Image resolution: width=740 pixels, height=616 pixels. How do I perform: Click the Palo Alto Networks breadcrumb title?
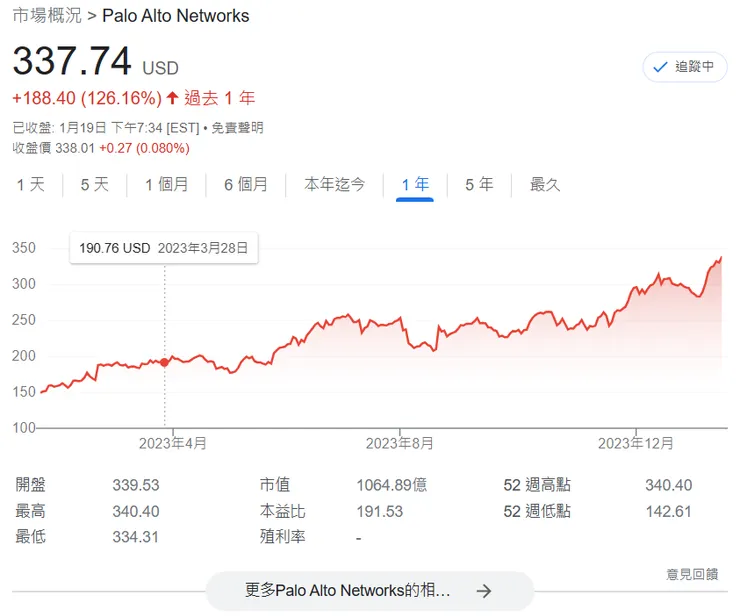point(176,16)
